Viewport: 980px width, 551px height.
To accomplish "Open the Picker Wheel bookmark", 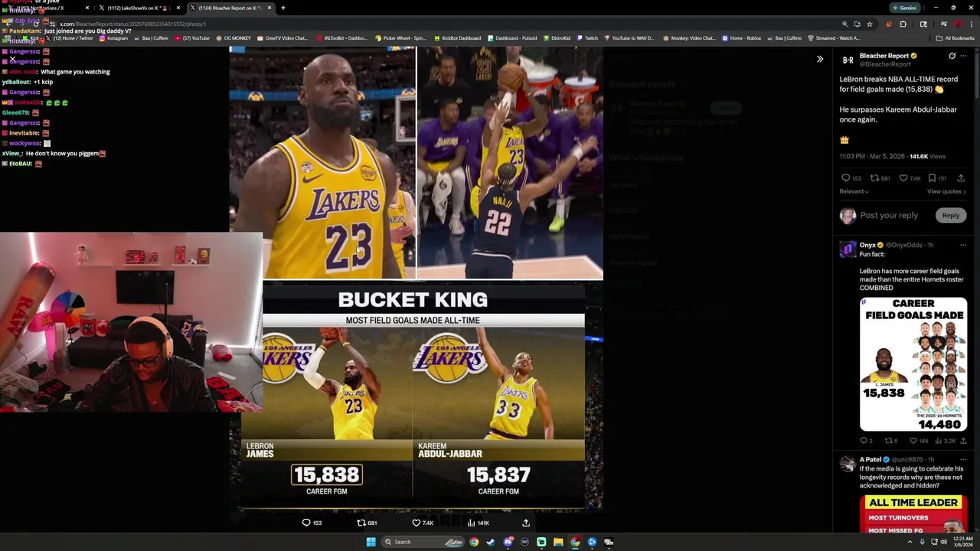I will [x=400, y=37].
